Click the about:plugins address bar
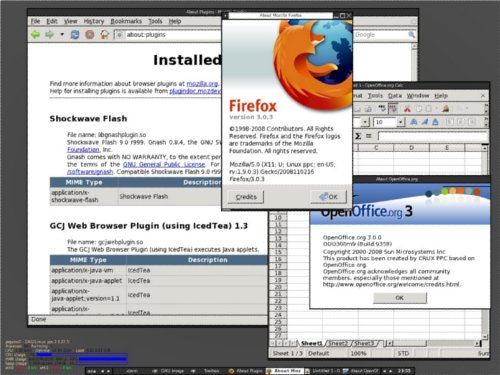 pyautogui.click(x=168, y=35)
